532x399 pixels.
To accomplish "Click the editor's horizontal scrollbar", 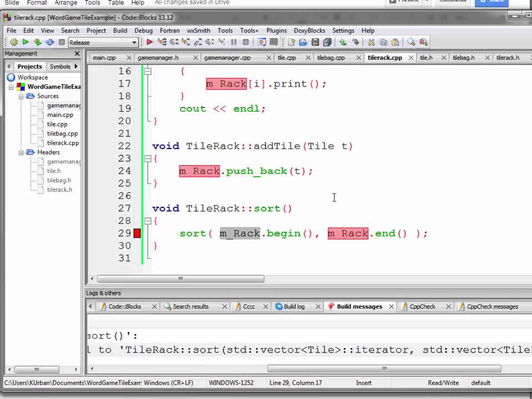I will (x=180, y=278).
